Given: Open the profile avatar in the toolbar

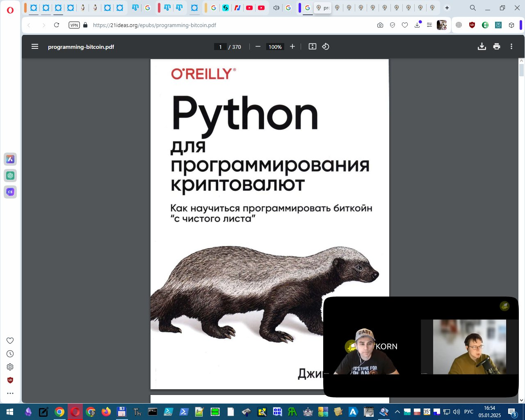Looking at the screenshot, I should click(x=442, y=25).
